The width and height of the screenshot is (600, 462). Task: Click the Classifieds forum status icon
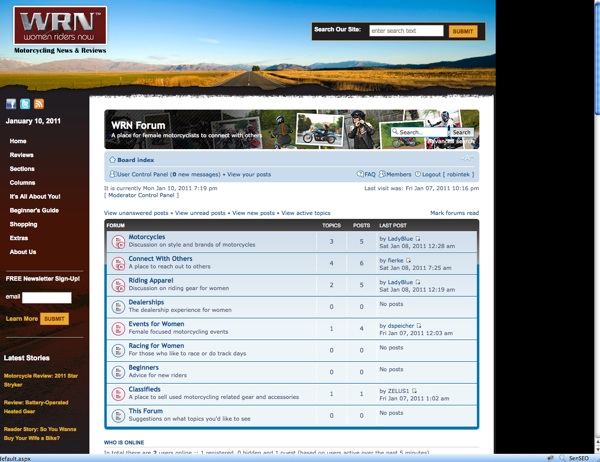click(118, 393)
